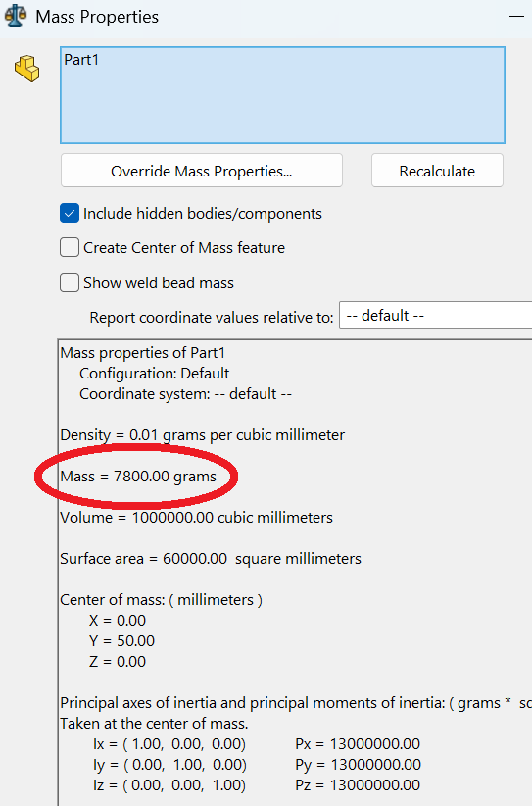
Task: Uncheck Include hidden bodies/components
Action: pos(70,213)
